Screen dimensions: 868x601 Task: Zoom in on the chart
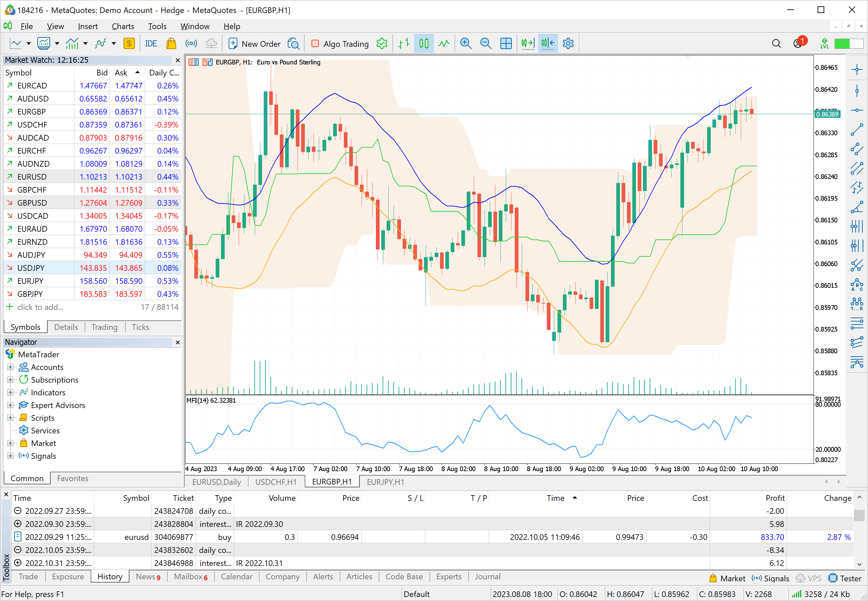[x=466, y=44]
